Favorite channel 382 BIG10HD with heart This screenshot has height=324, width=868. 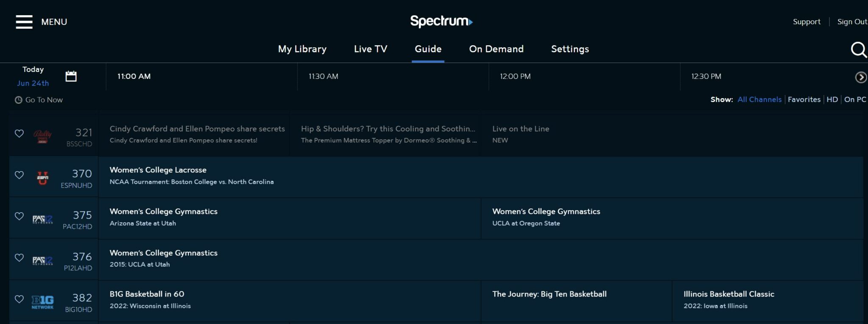19,299
